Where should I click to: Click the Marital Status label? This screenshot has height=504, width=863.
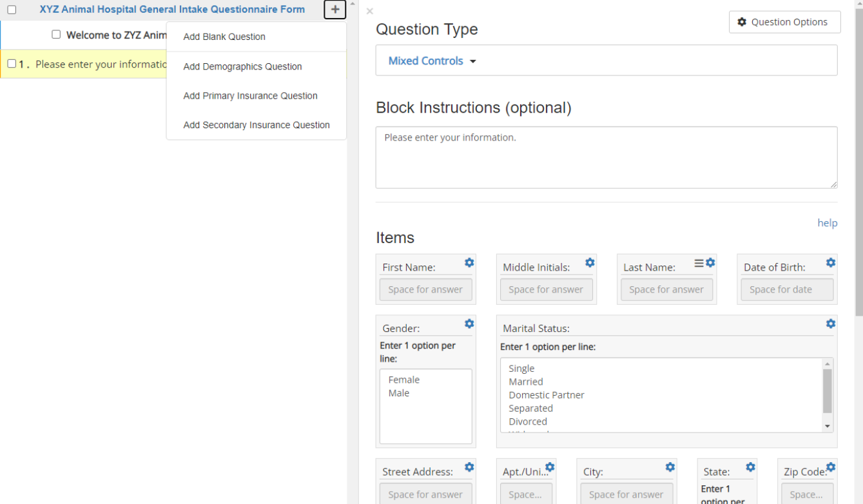click(536, 328)
